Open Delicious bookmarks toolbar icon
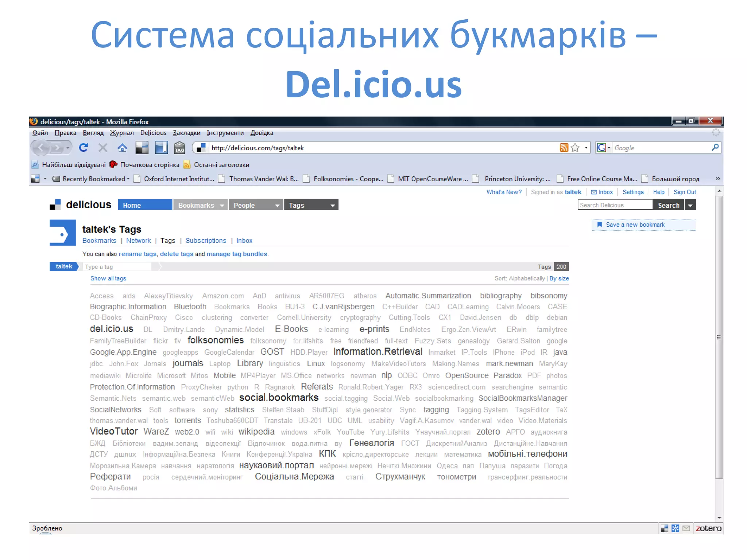747x560 pixels. [142, 148]
